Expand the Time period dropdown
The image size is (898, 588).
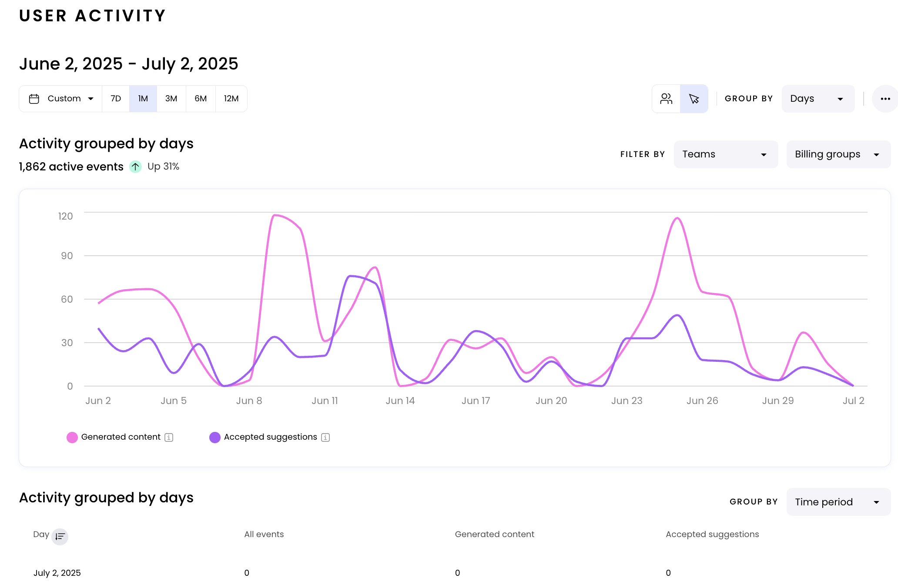pyautogui.click(x=838, y=502)
